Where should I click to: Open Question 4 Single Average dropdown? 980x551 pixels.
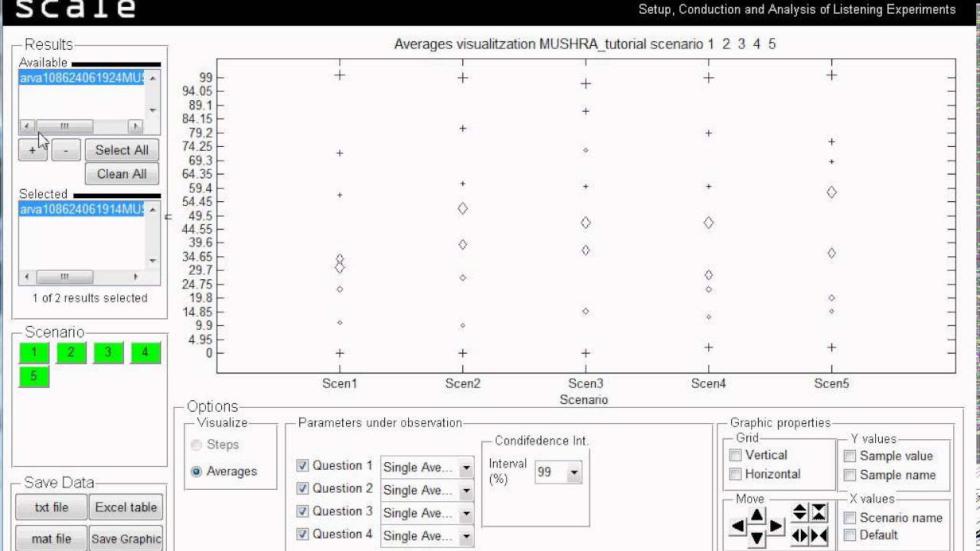[427, 536]
